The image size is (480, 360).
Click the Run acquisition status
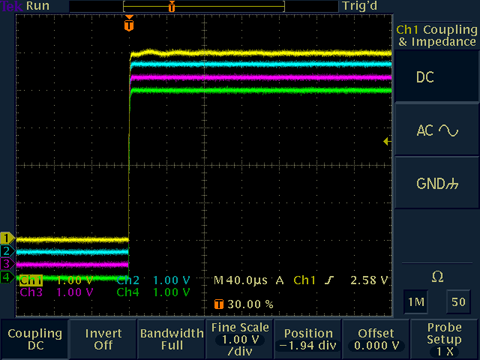click(38, 6)
